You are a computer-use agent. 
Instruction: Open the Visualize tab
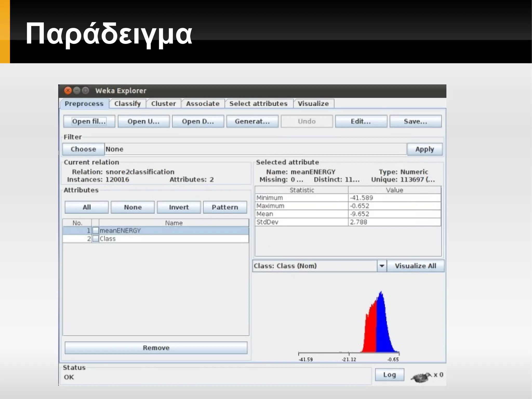click(313, 104)
